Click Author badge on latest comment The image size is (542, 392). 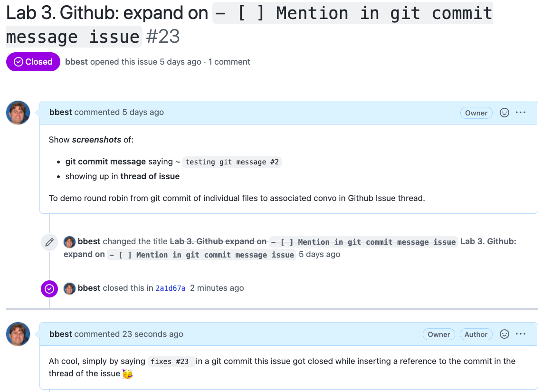click(x=476, y=335)
